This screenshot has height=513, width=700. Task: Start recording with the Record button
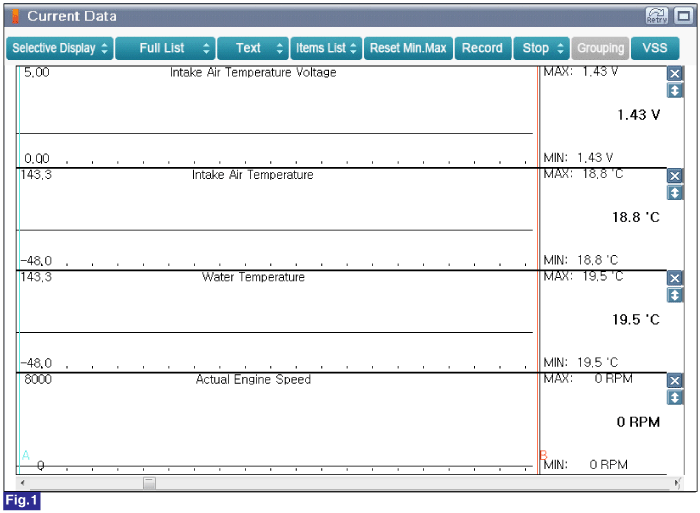[483, 48]
